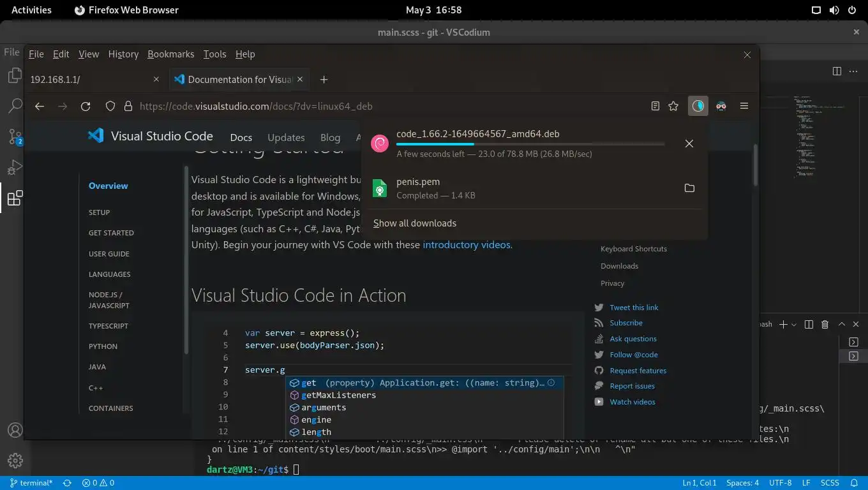Open Firefox hamburger application menu
The height and width of the screenshot is (490, 868).
744,106
